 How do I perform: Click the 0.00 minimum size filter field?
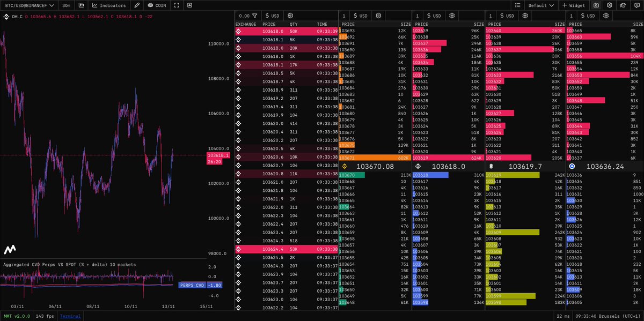click(244, 16)
